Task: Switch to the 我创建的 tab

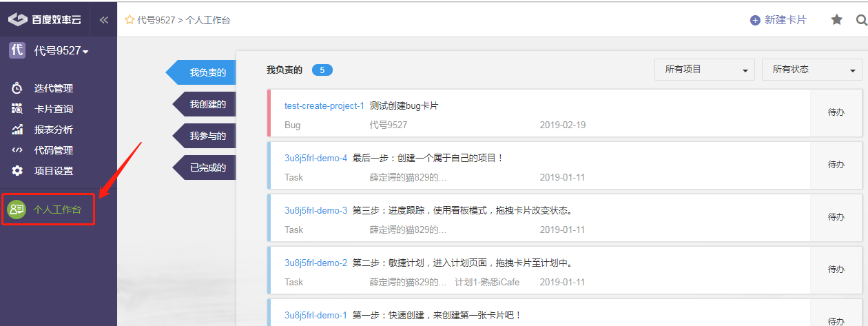Action: [x=203, y=104]
